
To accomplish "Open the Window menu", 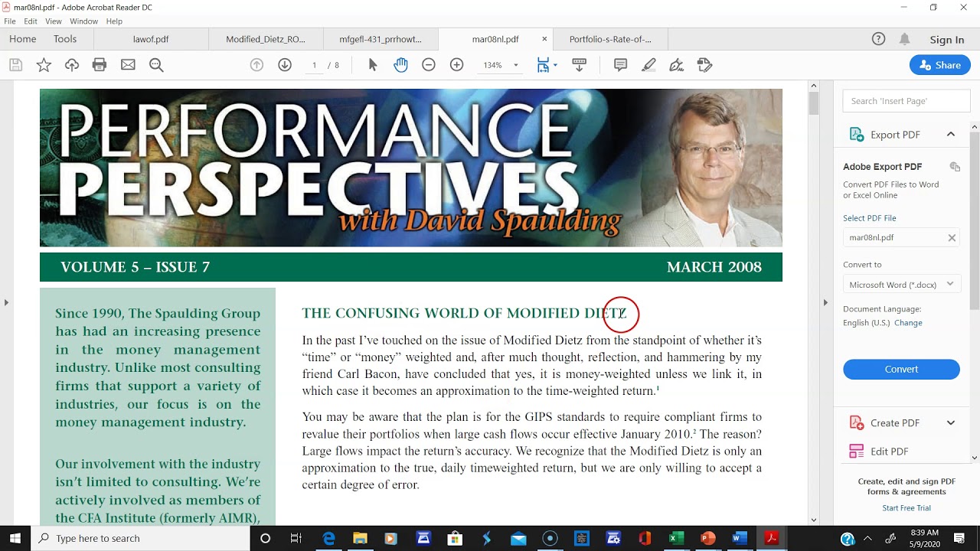I will [84, 21].
